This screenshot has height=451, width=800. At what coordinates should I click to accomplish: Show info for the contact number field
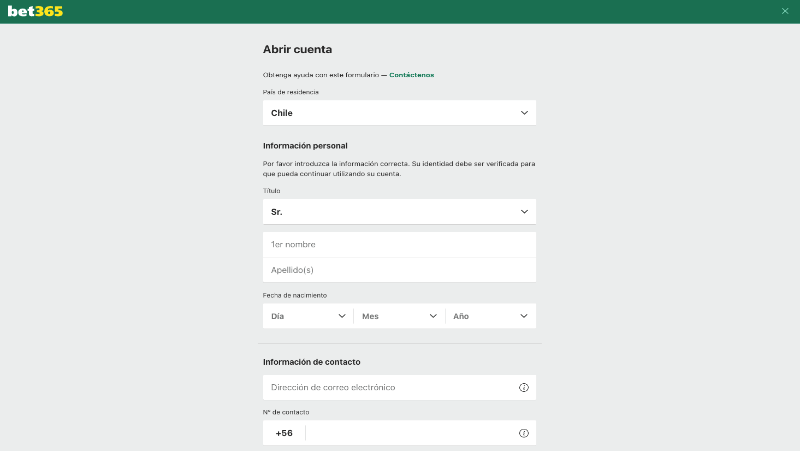[x=524, y=433]
